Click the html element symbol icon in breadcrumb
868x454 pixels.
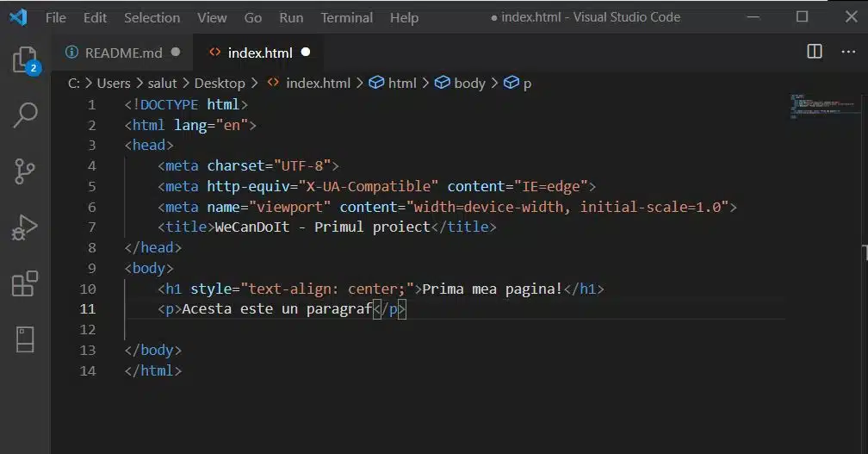376,83
